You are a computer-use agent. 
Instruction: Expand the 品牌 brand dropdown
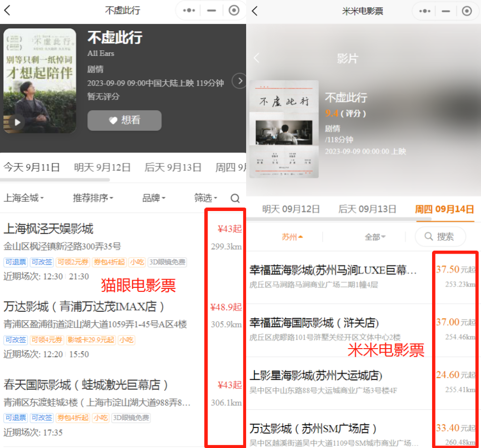(x=154, y=198)
